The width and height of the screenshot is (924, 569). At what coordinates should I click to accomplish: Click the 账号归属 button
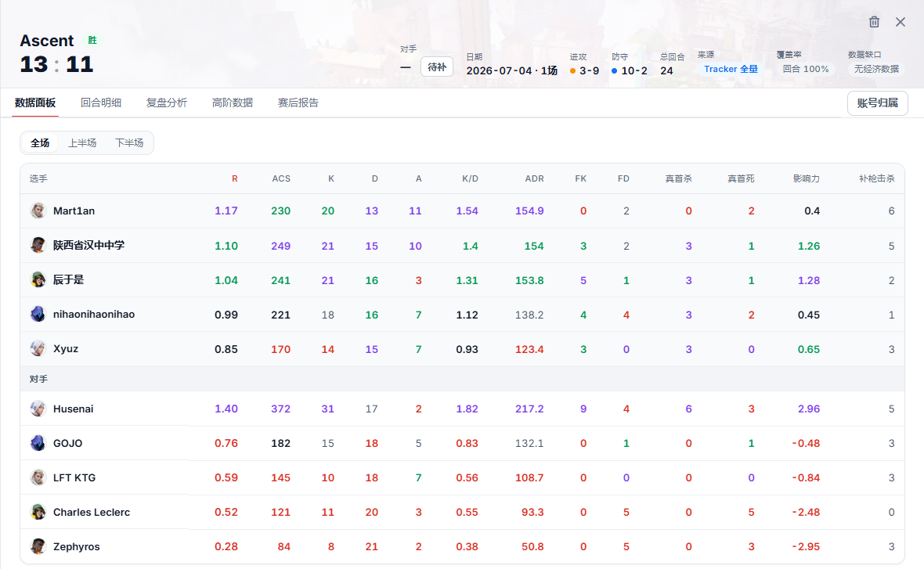[878, 103]
